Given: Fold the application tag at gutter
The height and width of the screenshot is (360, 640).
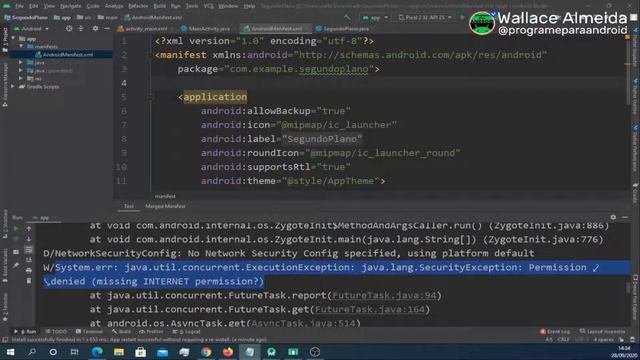Looking at the screenshot, I should point(150,97).
